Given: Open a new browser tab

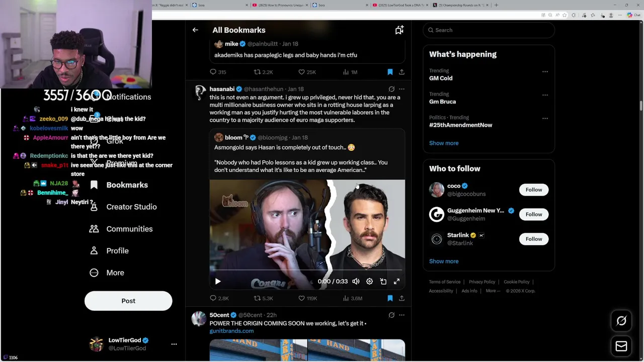Looking at the screenshot, I should point(496,5).
